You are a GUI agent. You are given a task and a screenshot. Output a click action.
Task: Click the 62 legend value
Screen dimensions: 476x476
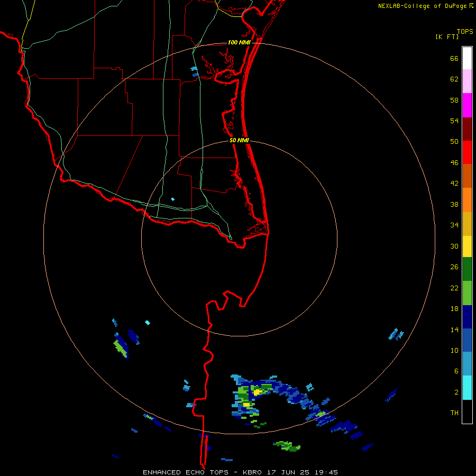tap(454, 79)
